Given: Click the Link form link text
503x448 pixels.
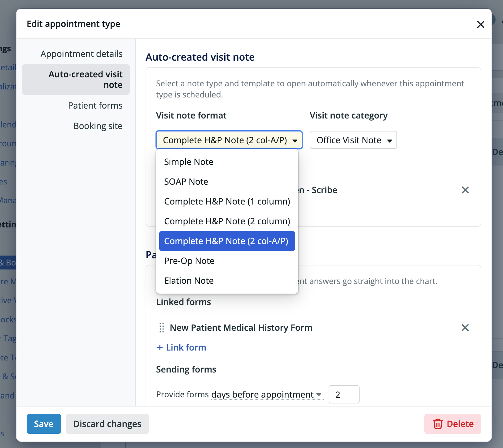Looking at the screenshot, I should 186,347.
